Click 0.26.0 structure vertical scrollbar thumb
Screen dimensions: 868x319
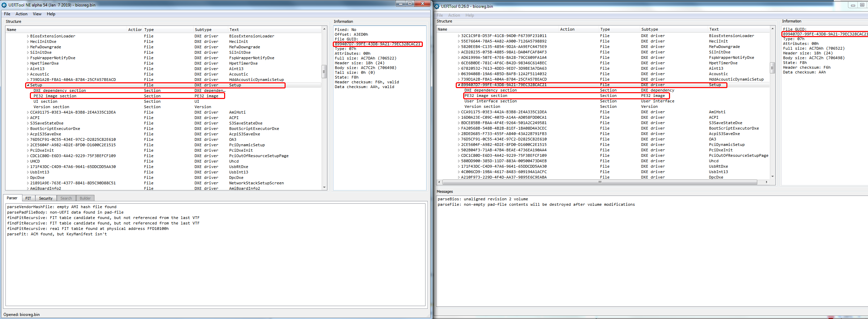click(772, 68)
